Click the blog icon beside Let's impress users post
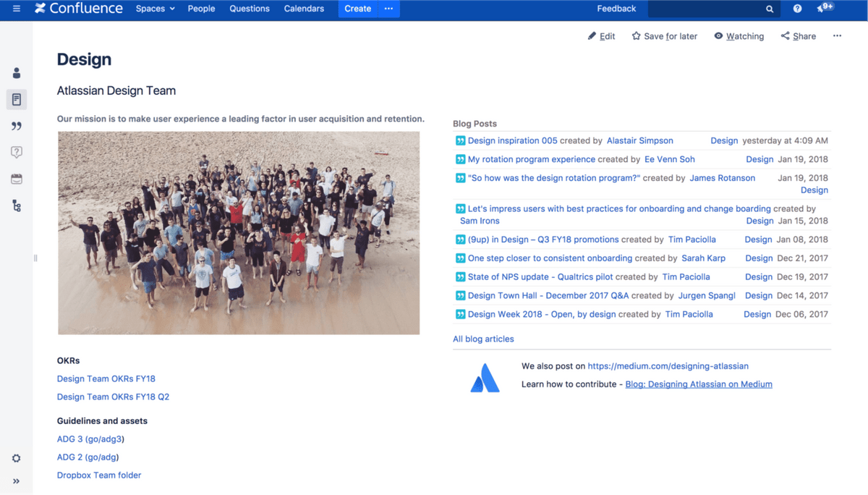This screenshot has height=495, width=868. (461, 209)
